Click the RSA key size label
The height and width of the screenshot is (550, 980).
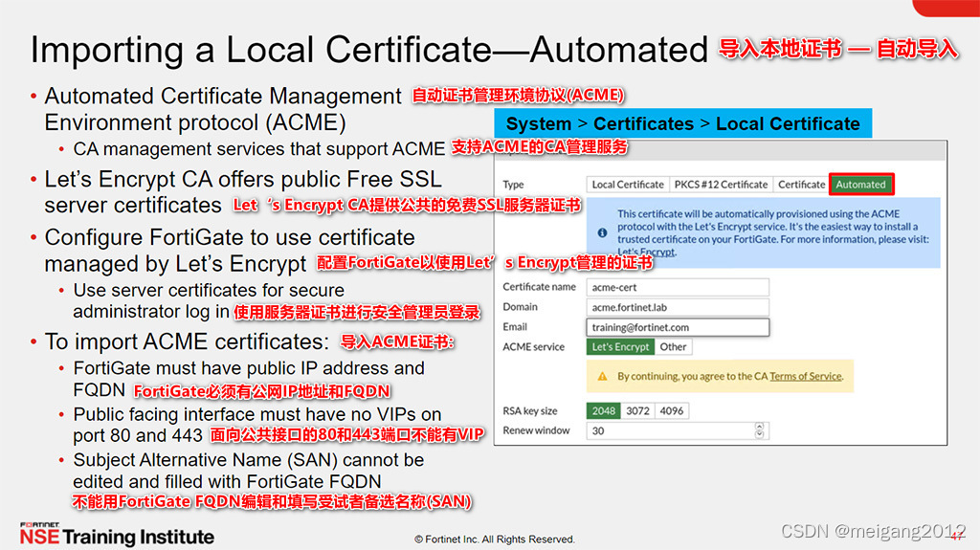(x=530, y=410)
